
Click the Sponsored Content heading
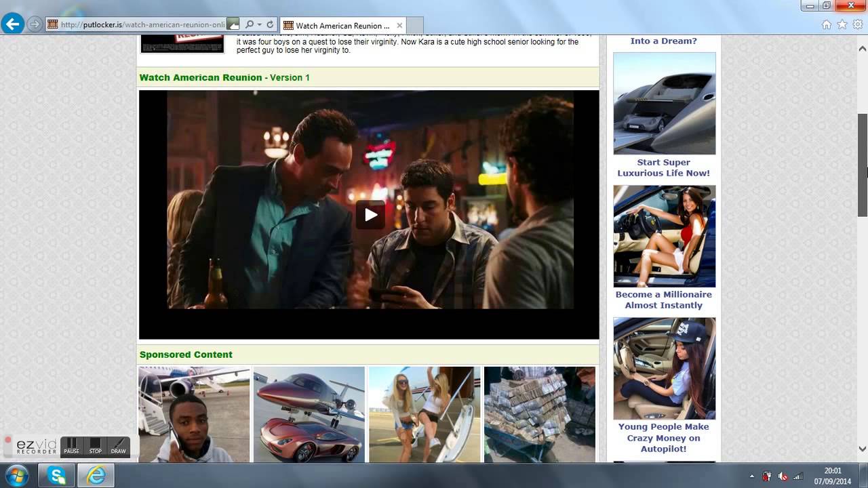(186, 354)
